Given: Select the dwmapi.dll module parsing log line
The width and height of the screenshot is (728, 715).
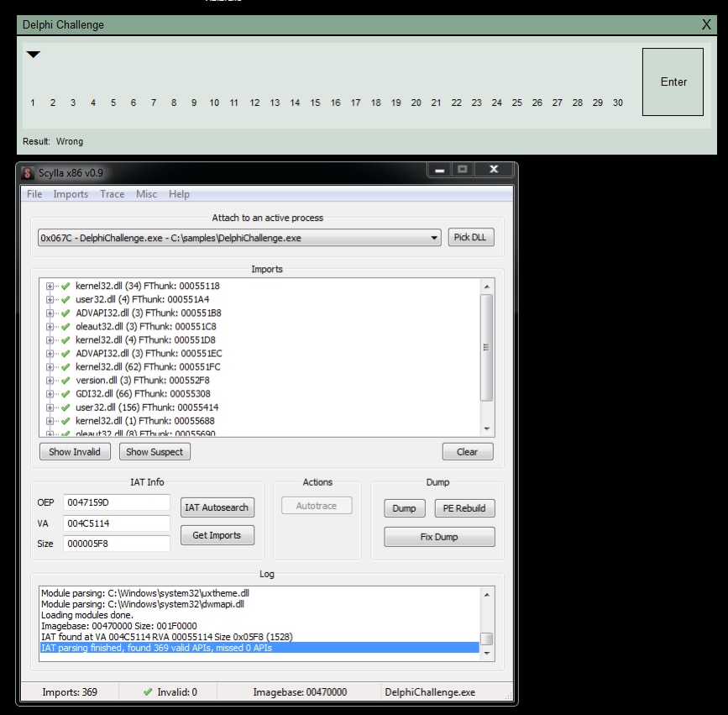Looking at the screenshot, I should (x=143, y=604).
